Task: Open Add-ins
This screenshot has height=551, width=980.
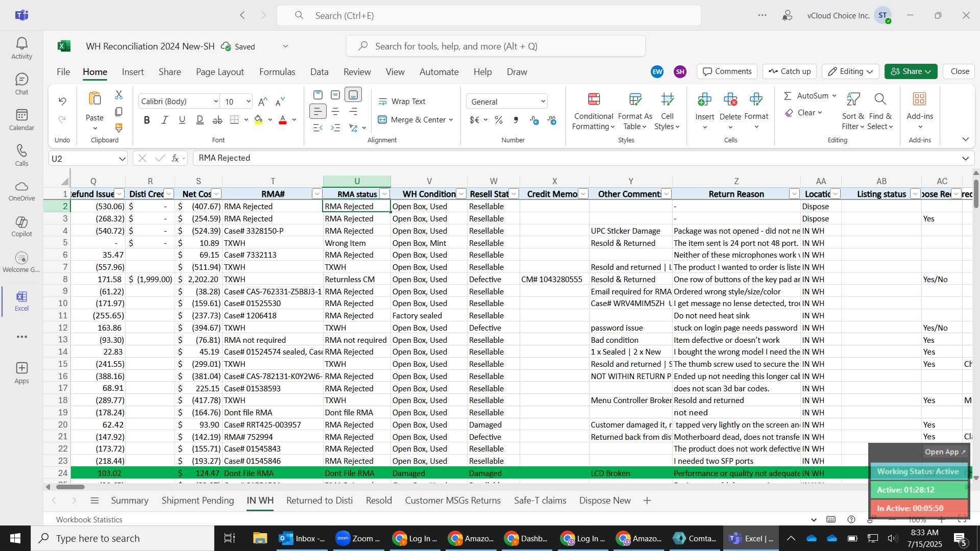Action: (x=920, y=110)
